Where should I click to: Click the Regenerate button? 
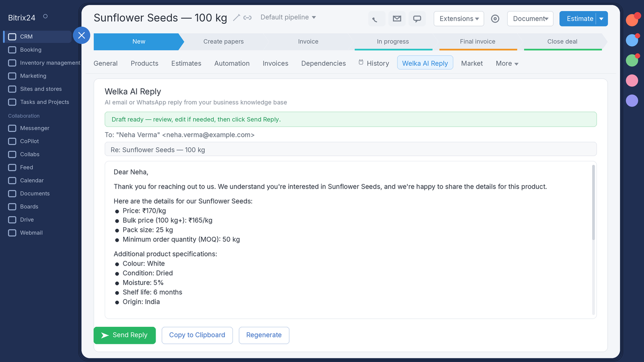(264, 335)
